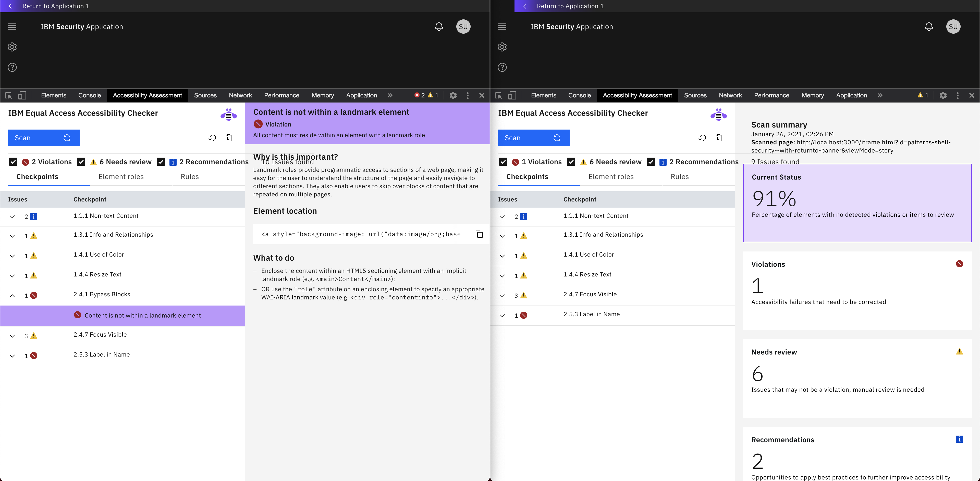Copy the element location code snippet

tap(479, 234)
